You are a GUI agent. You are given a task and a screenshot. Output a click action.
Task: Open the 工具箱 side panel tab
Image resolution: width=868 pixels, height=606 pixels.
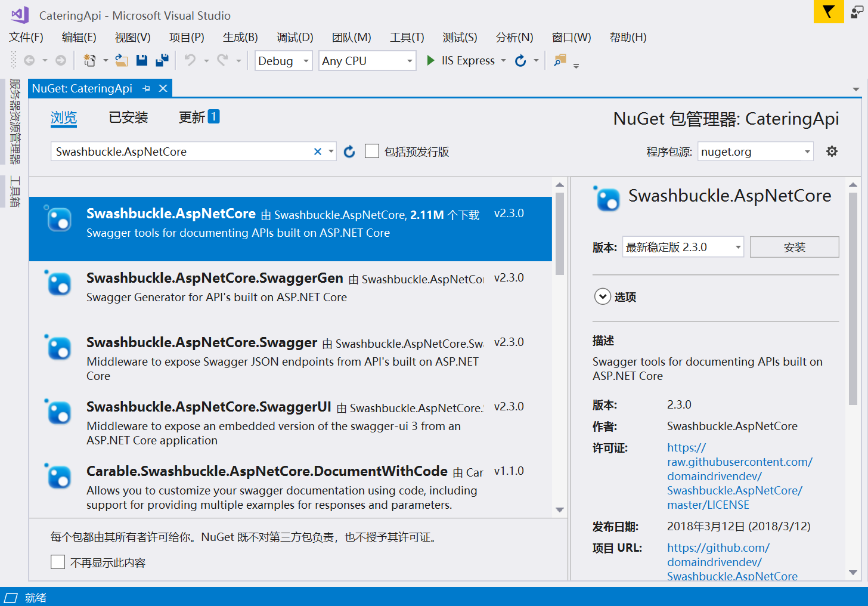coord(15,191)
